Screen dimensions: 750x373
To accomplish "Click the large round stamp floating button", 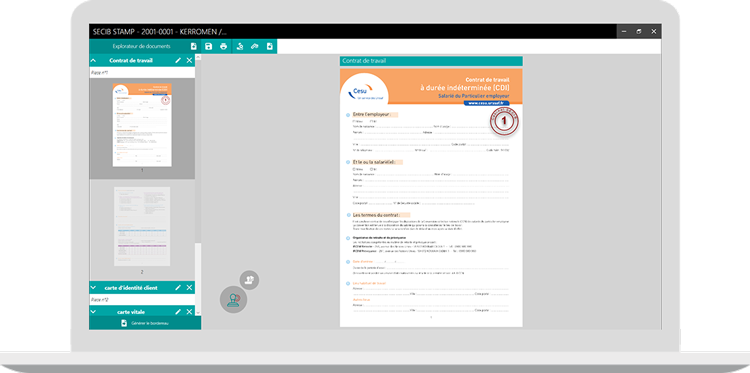I will pyautogui.click(x=233, y=300).
